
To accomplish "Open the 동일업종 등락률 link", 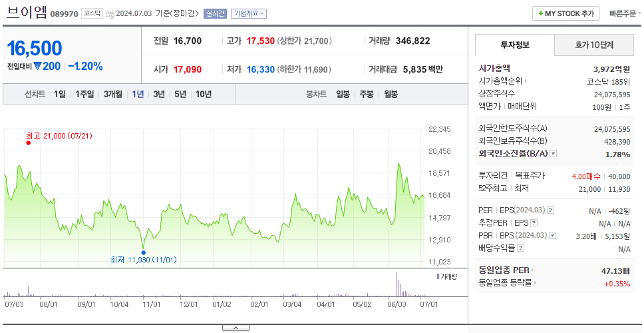I will coord(508,283).
